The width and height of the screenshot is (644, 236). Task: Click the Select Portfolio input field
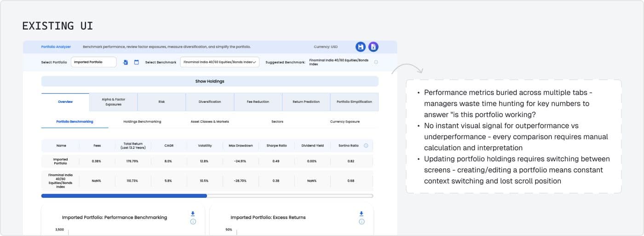(x=94, y=62)
